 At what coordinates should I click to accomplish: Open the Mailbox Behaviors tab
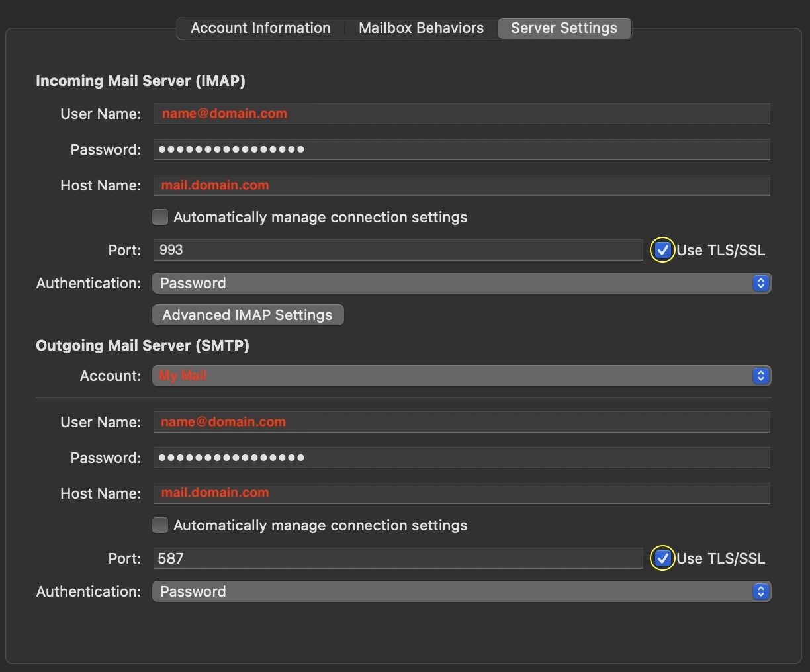tap(421, 28)
